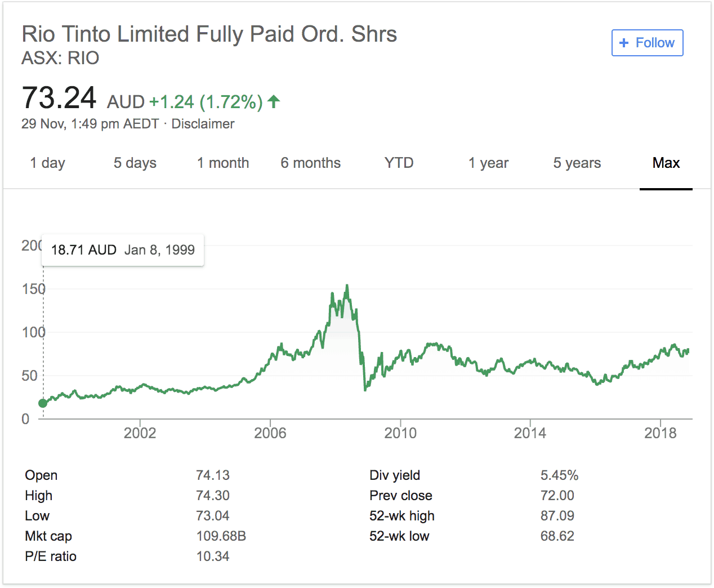Click the green chart start point dot
The image size is (714, 588).
[x=43, y=403]
